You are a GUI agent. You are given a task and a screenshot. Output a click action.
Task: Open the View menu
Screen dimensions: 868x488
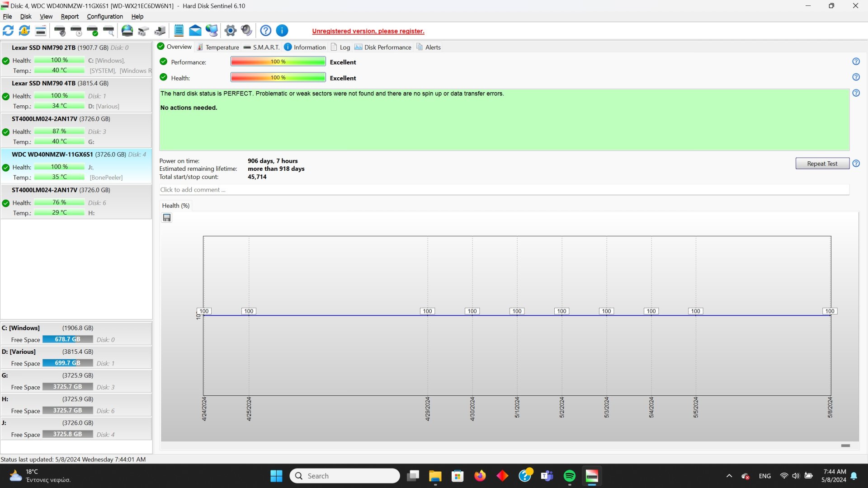46,17
